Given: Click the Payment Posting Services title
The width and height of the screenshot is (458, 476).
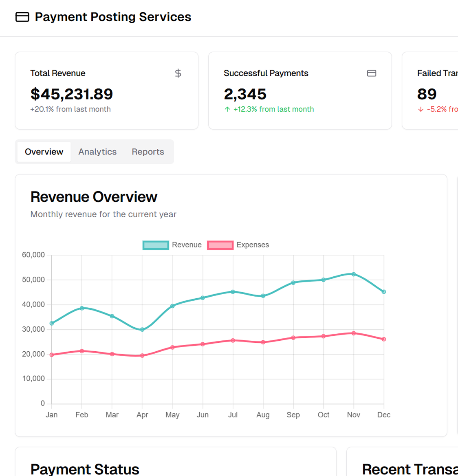Looking at the screenshot, I should 113,17.
